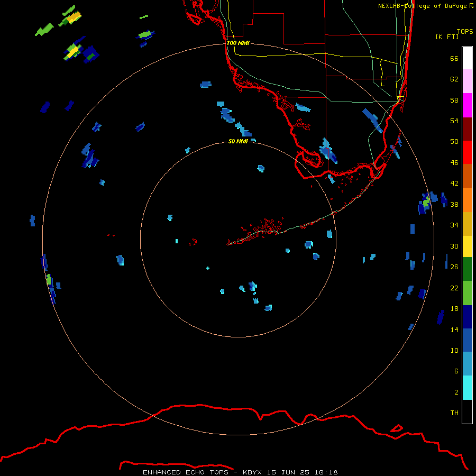Image resolution: width=476 pixels, height=476 pixels.
Task: Choose the navy blue legend block
Action: [x=467, y=317]
